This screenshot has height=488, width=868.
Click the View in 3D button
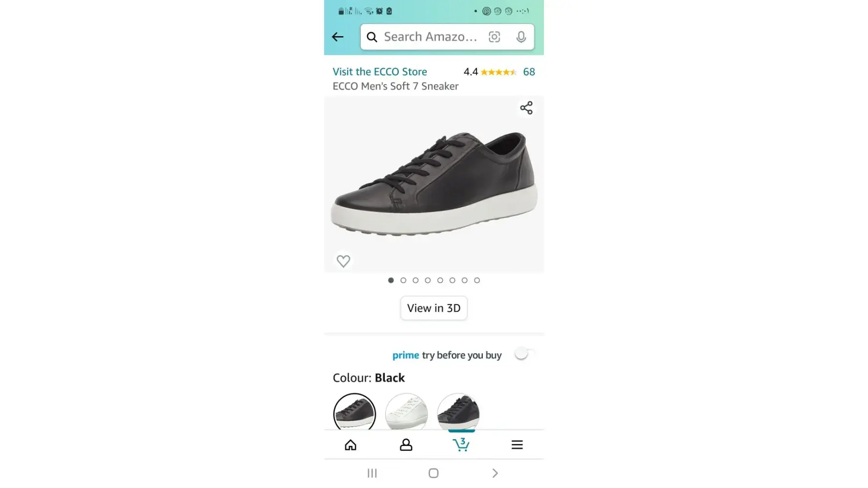point(434,308)
